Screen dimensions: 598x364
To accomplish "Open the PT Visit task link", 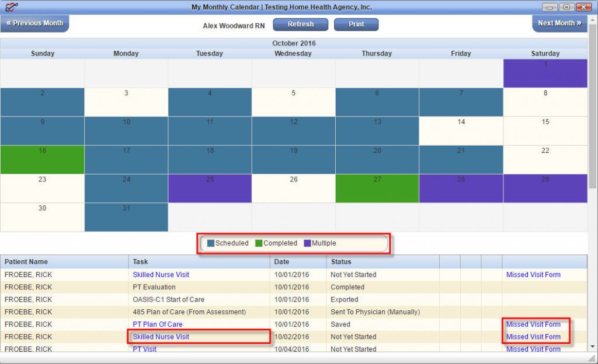I will click(x=145, y=349).
